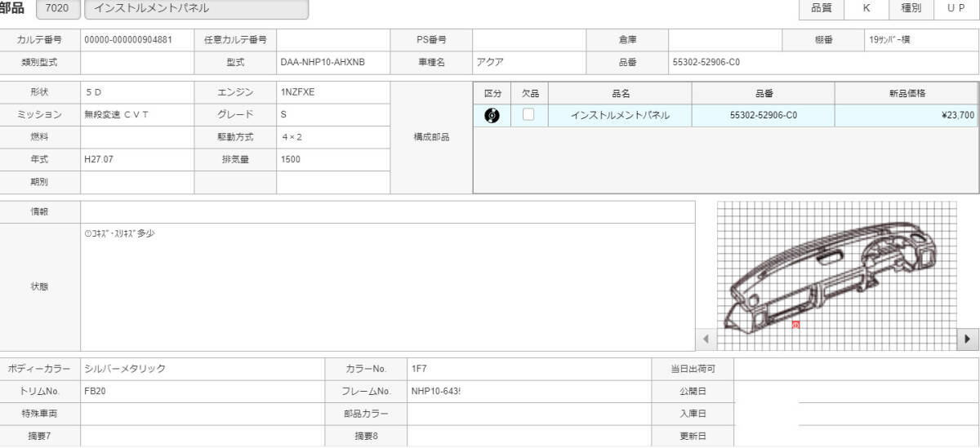Click the red marker on the diagram
The image size is (980, 448).
click(795, 324)
